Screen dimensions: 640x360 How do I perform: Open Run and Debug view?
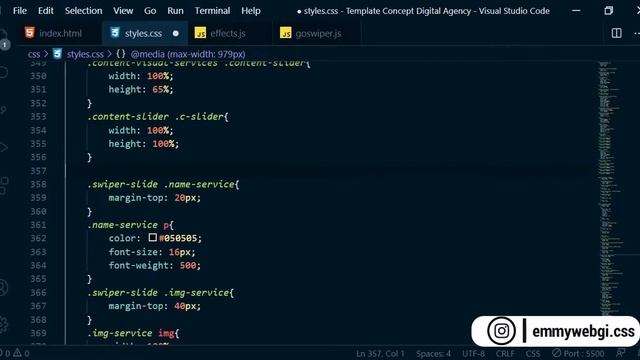pos(4,147)
